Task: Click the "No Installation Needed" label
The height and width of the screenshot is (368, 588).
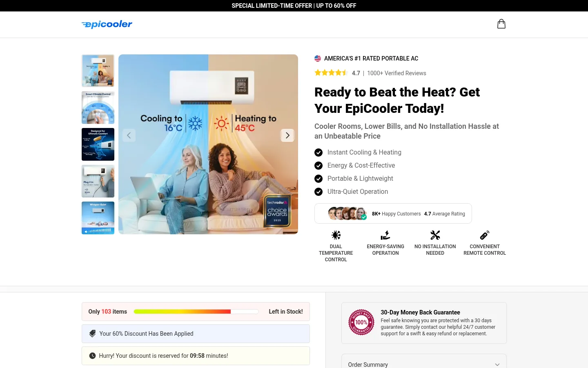Action: [x=435, y=250]
